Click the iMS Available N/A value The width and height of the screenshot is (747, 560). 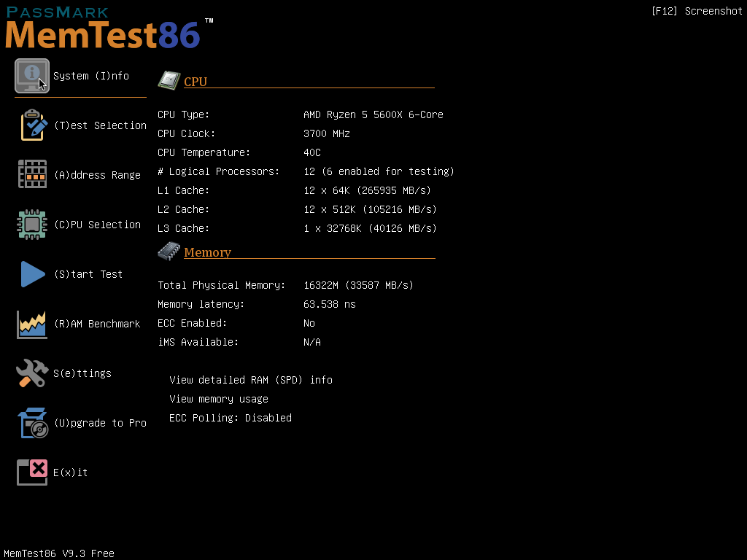click(x=312, y=343)
